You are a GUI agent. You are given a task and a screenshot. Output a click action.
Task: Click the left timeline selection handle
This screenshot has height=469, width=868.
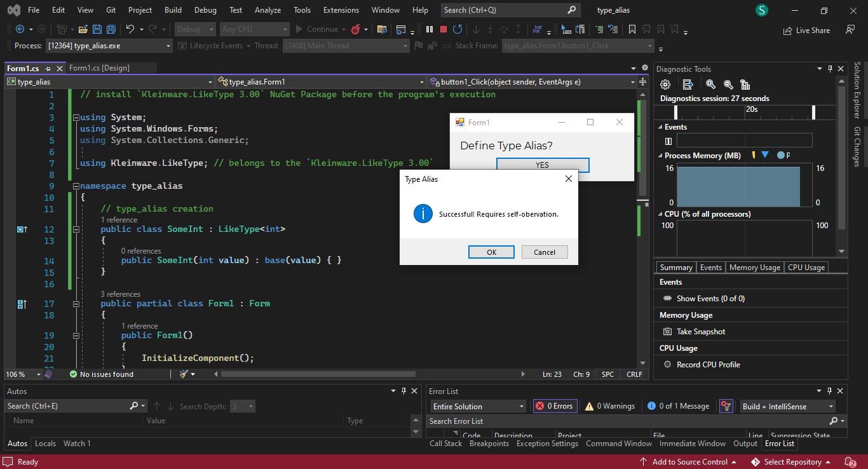pos(675,112)
